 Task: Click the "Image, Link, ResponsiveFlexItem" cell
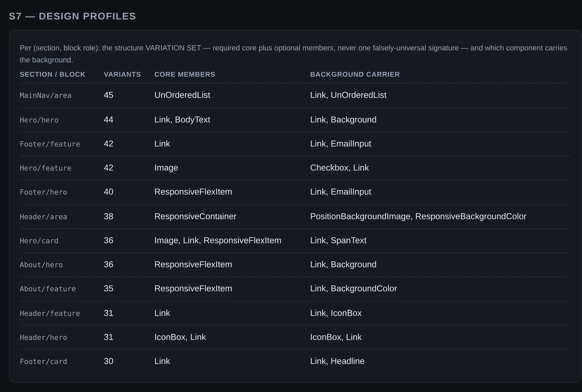coord(218,241)
